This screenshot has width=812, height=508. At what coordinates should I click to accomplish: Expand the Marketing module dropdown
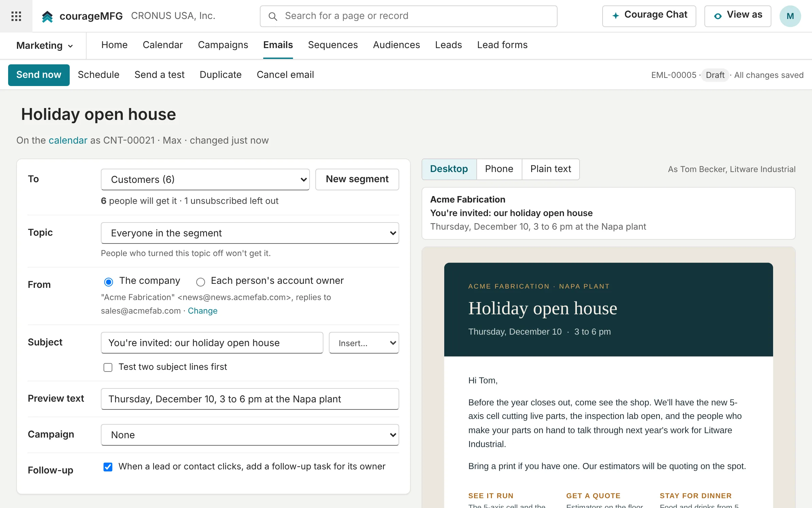(x=45, y=45)
